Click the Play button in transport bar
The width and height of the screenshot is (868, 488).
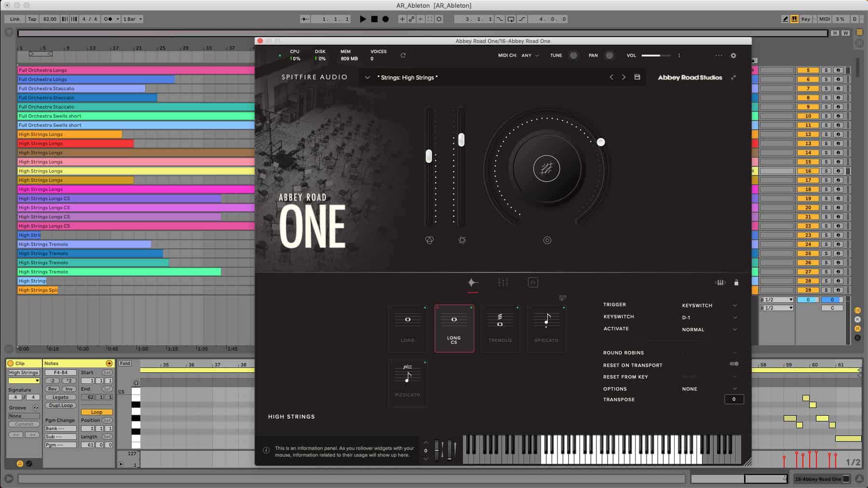coord(363,19)
